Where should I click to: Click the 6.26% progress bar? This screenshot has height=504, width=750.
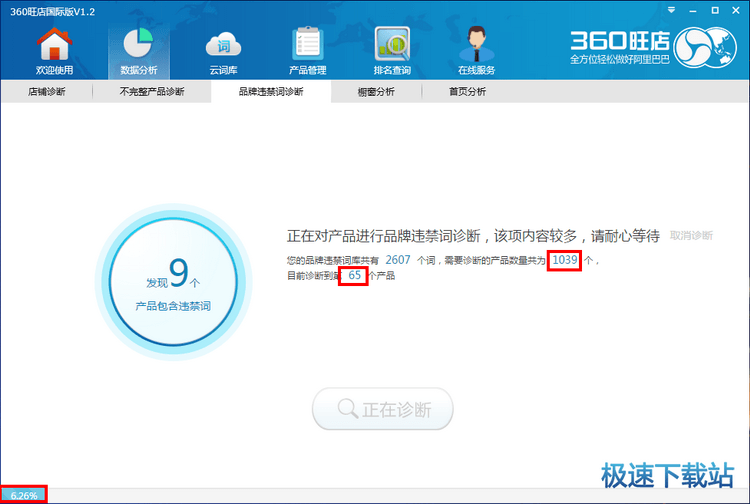[x=24, y=495]
